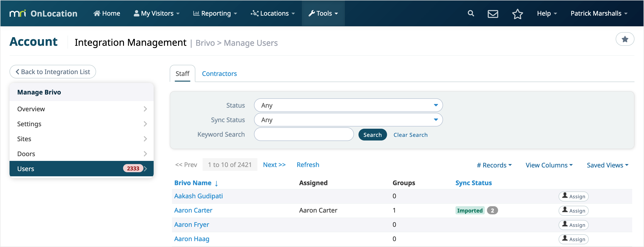Open the # Records dropdown
The width and height of the screenshot is (644, 247).
(494, 165)
